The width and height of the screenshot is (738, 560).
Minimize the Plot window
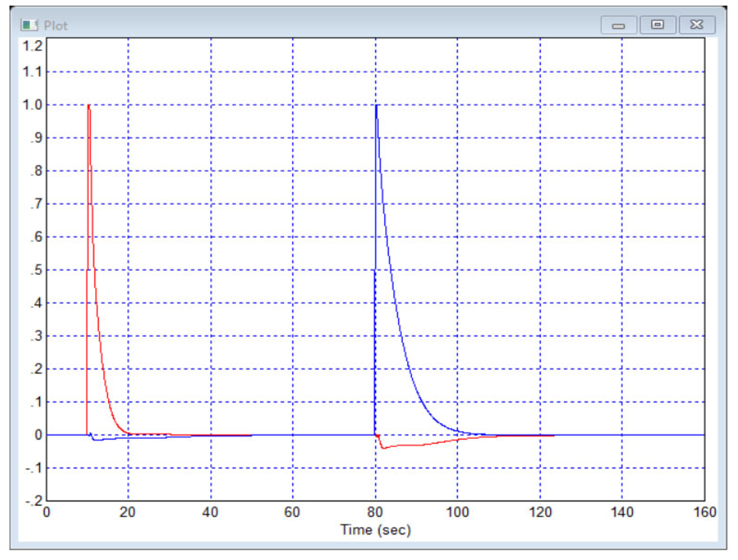pyautogui.click(x=619, y=25)
